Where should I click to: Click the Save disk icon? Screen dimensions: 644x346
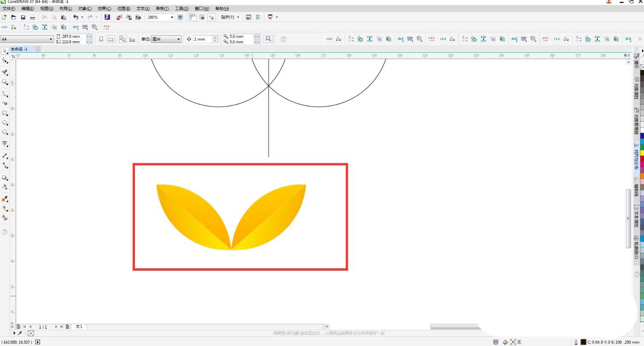coord(23,17)
